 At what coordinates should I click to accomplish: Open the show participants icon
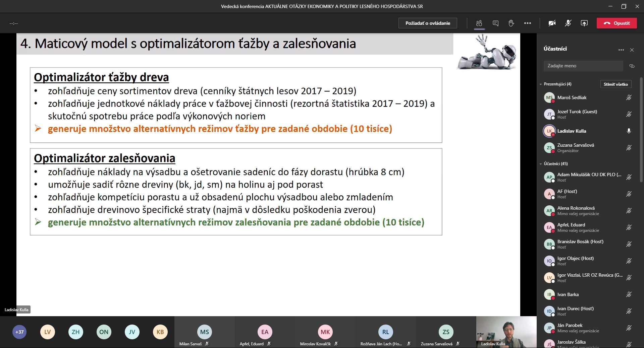[479, 23]
